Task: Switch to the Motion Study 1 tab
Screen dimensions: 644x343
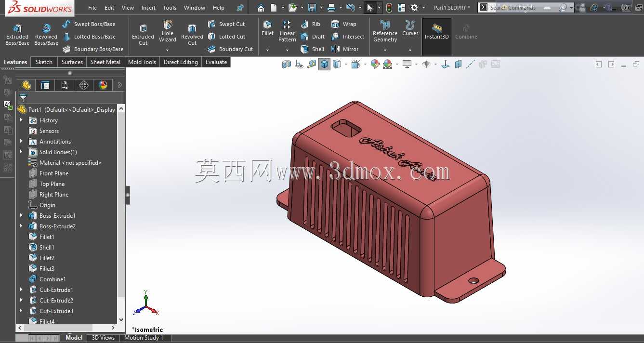Action: click(144, 338)
